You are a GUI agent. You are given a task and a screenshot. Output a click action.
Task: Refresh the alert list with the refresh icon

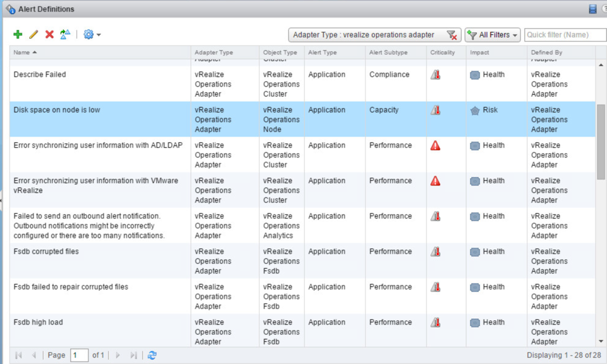click(x=151, y=355)
